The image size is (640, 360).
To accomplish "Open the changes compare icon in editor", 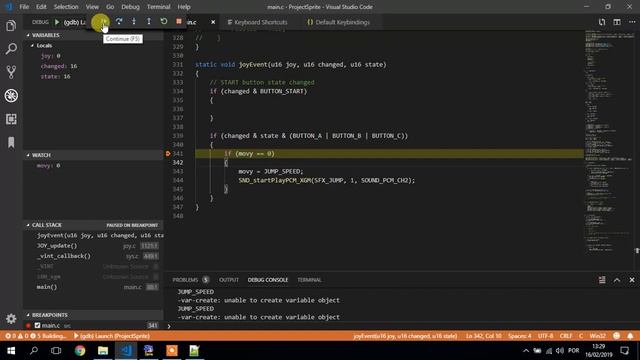I will pyautogui.click(x=602, y=22).
